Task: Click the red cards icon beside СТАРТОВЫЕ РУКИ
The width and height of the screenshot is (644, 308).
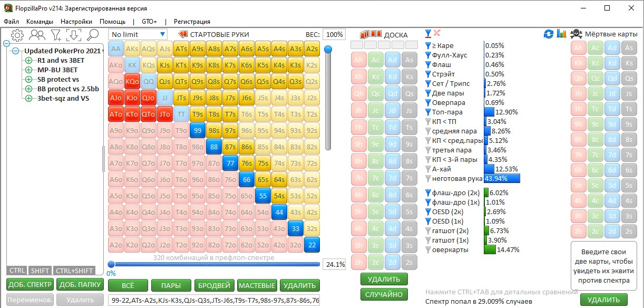Action: 183,34
